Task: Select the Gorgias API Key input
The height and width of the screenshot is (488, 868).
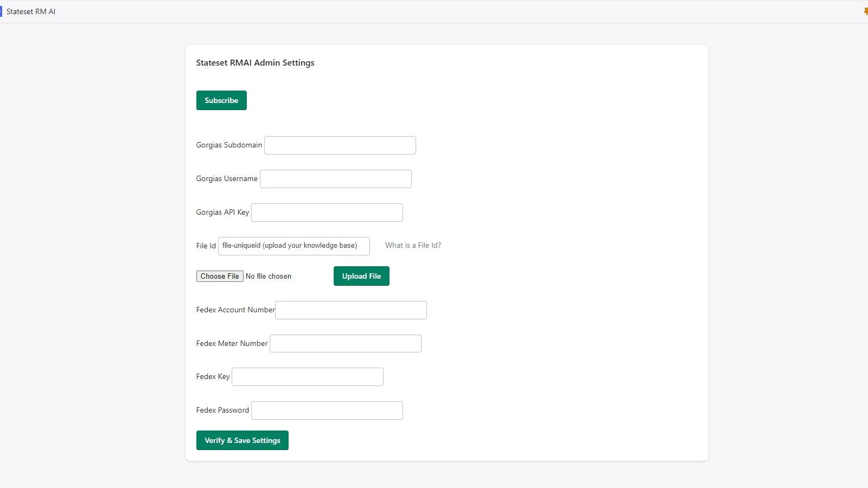Action: pos(327,213)
